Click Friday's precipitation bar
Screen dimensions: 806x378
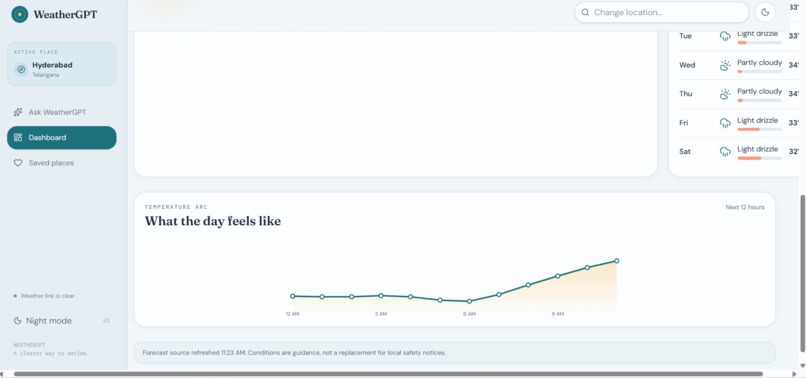click(760, 130)
